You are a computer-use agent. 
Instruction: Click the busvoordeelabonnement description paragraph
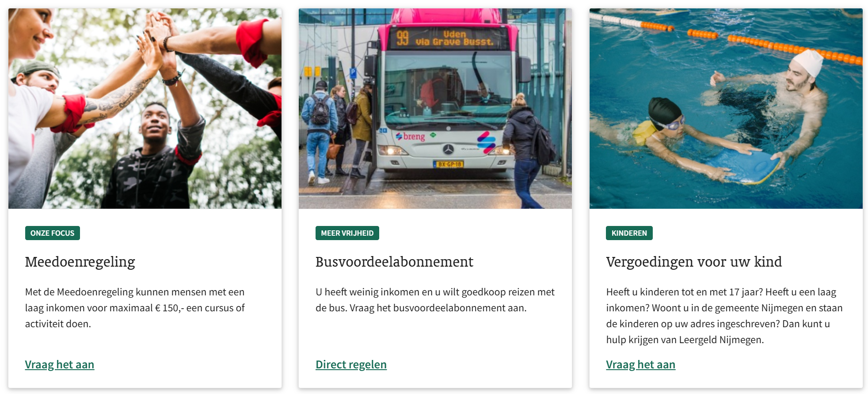pos(435,300)
